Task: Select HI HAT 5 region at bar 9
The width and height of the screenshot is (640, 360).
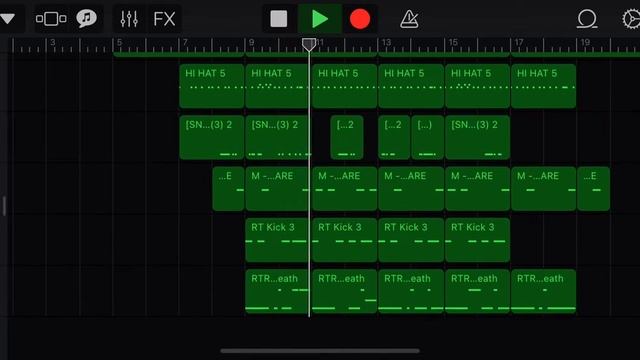Action: [277, 86]
